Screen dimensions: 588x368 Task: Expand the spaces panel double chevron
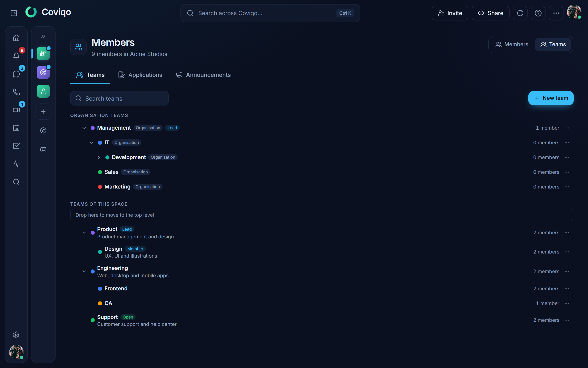click(43, 37)
